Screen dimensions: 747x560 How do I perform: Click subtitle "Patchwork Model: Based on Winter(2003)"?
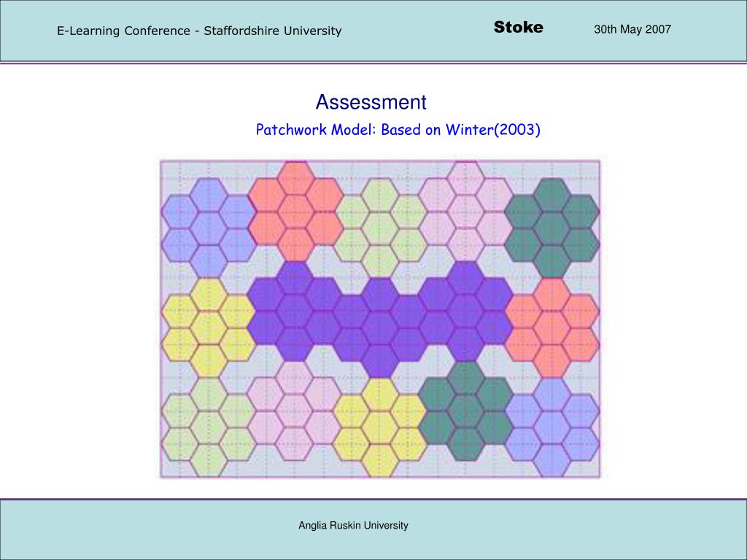click(x=398, y=130)
